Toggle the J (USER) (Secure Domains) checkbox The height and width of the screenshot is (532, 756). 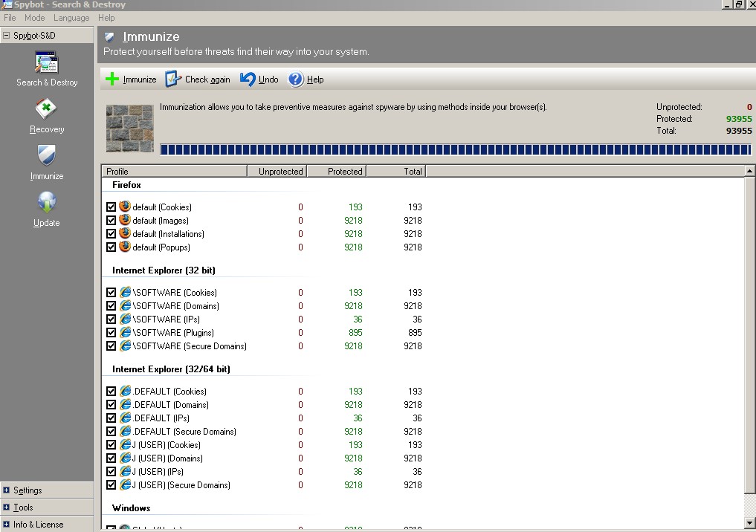(x=111, y=484)
